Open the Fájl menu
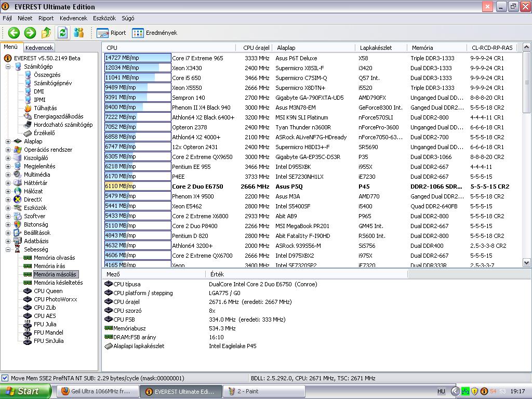The image size is (532, 399). 7,18
